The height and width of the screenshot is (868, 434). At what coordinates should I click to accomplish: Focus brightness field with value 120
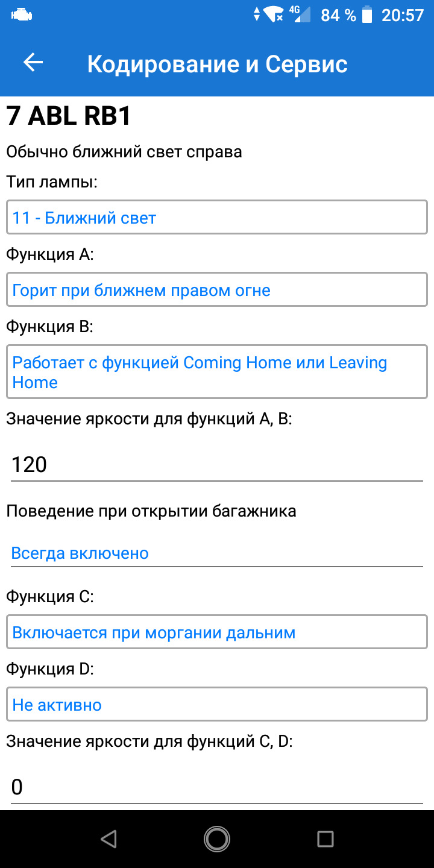click(x=217, y=465)
